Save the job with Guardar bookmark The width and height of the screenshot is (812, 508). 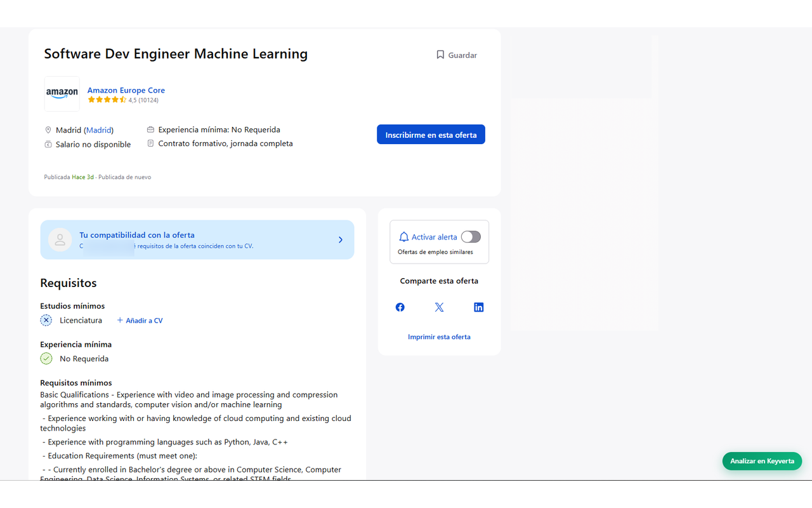coord(456,55)
